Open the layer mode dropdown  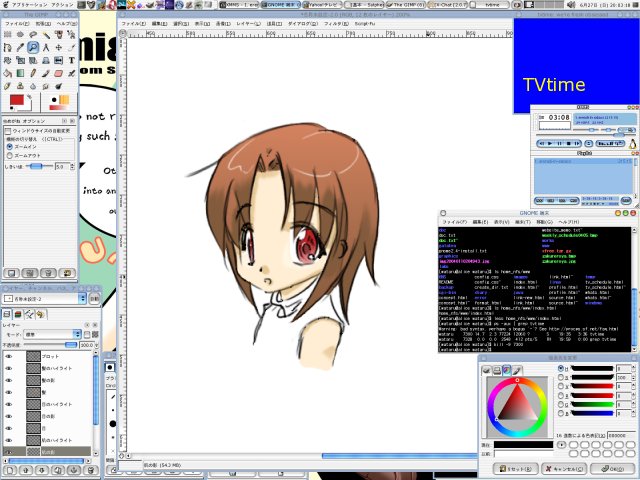(x=52, y=334)
